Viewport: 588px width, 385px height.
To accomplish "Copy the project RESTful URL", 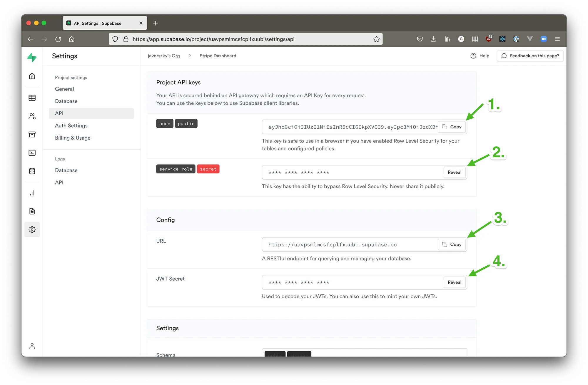I will pos(452,244).
